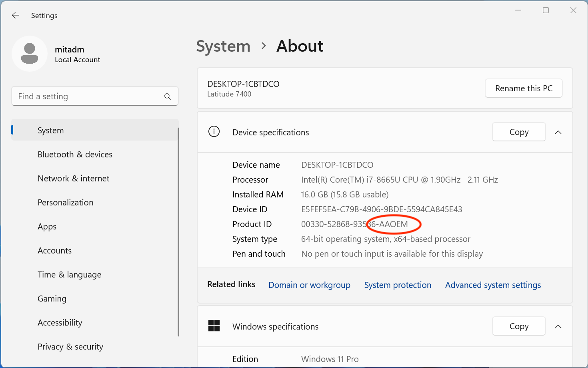Click the Settings window title text
Viewport: 588px width, 368px height.
point(44,16)
